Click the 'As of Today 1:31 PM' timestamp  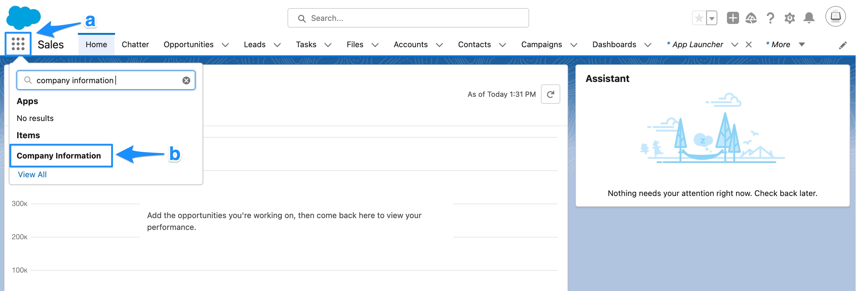(x=501, y=94)
